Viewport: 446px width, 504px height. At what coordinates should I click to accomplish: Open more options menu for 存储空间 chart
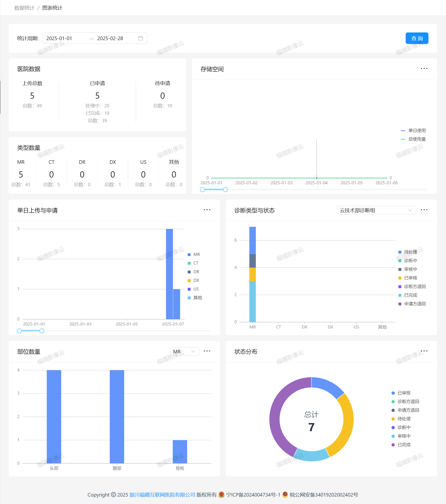424,68
